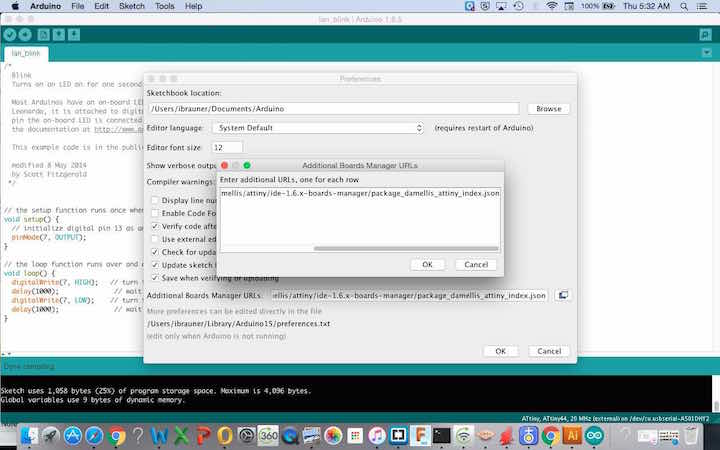
Task: Open the Editor language dropdown
Action: pyautogui.click(x=318, y=128)
